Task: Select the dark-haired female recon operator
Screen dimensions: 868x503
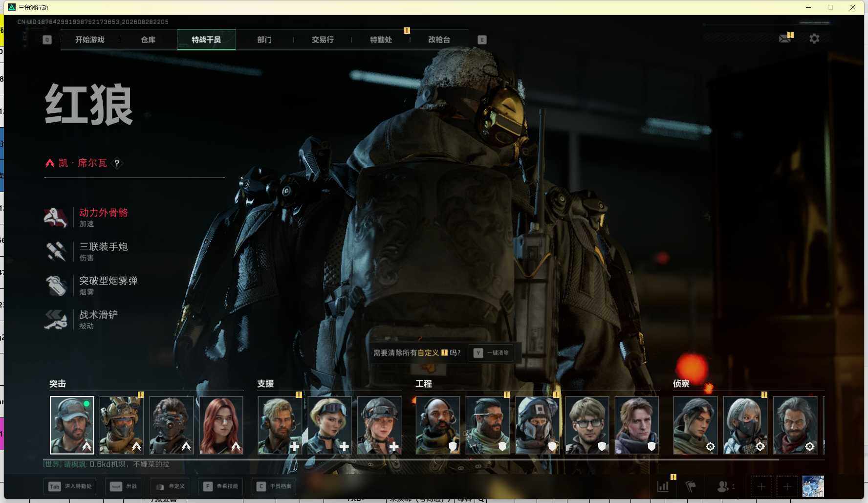Action: (695, 425)
